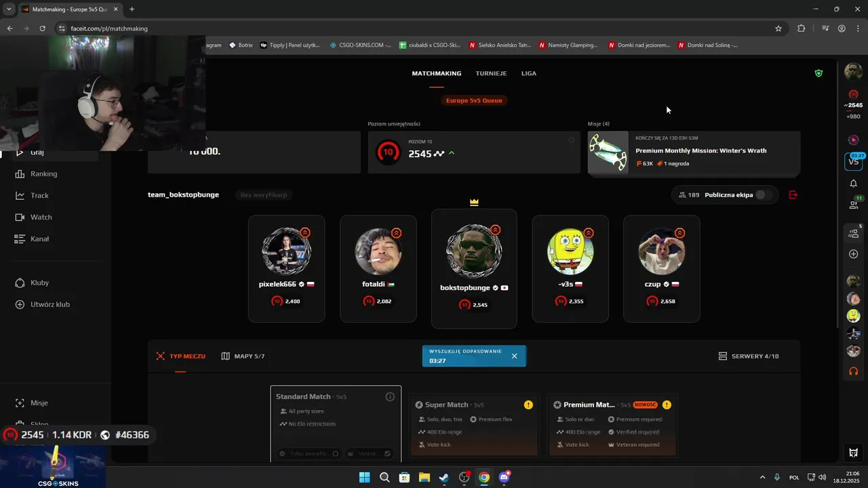Click the Level 10 Elo 2545 card
The image size is (868, 488).
click(474, 152)
